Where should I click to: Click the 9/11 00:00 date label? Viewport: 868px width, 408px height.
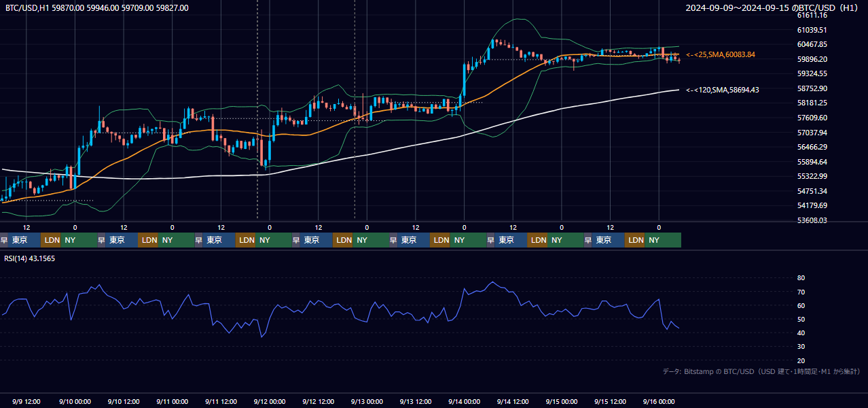(x=173, y=401)
